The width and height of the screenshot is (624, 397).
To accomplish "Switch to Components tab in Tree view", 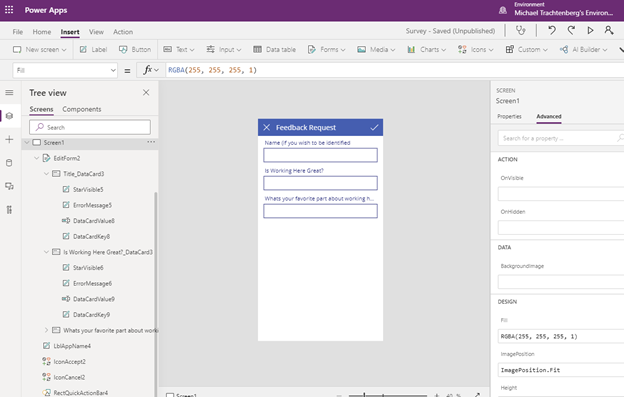I will tap(82, 109).
